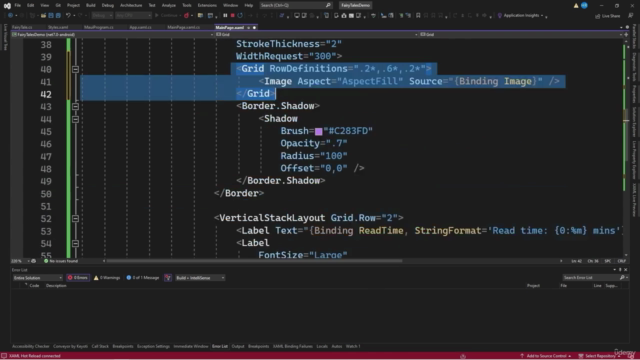The image size is (640, 360).
Task: Toggle the 0 Warnings filter
Action: [x=107, y=278]
